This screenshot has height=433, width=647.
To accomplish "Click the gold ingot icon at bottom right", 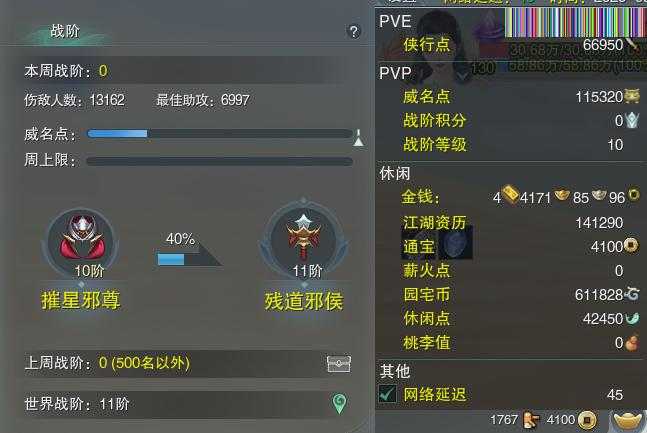I will 628,421.
